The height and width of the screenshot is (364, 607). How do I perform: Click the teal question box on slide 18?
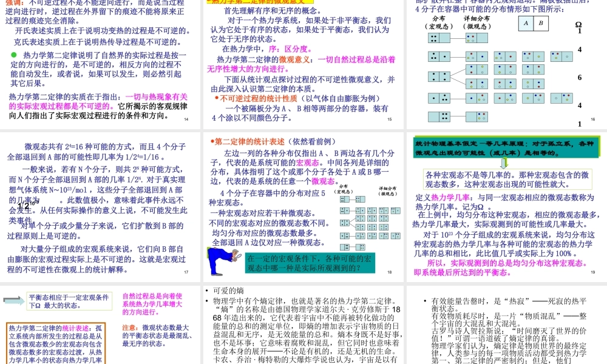click(x=310, y=263)
